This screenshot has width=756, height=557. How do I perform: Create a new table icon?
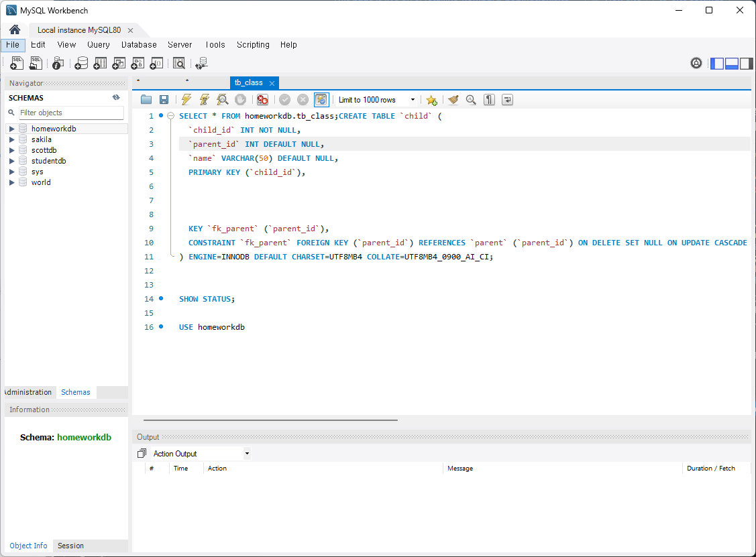100,63
